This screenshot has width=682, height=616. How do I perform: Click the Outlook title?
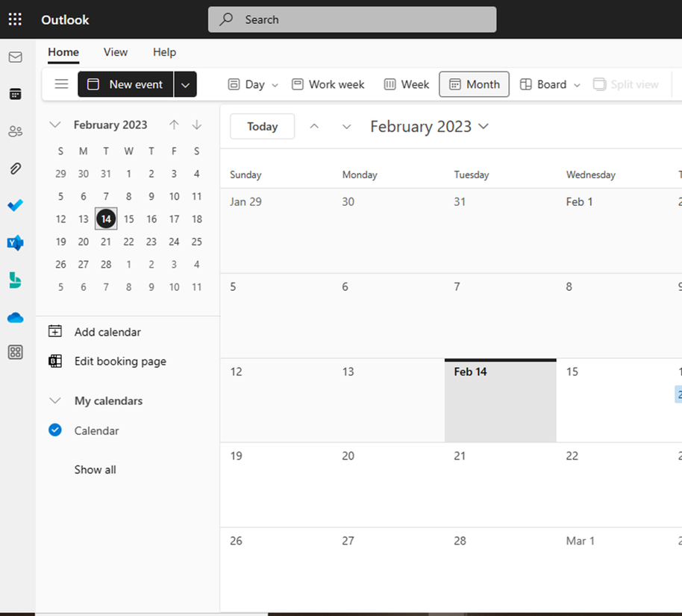(x=65, y=19)
